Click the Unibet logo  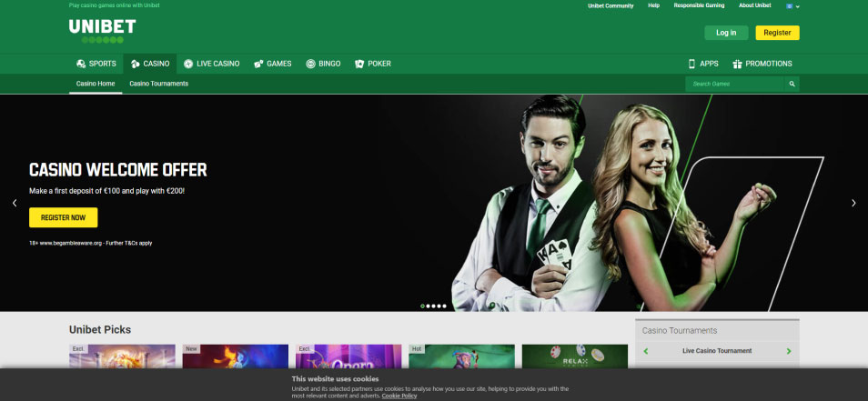(x=103, y=31)
